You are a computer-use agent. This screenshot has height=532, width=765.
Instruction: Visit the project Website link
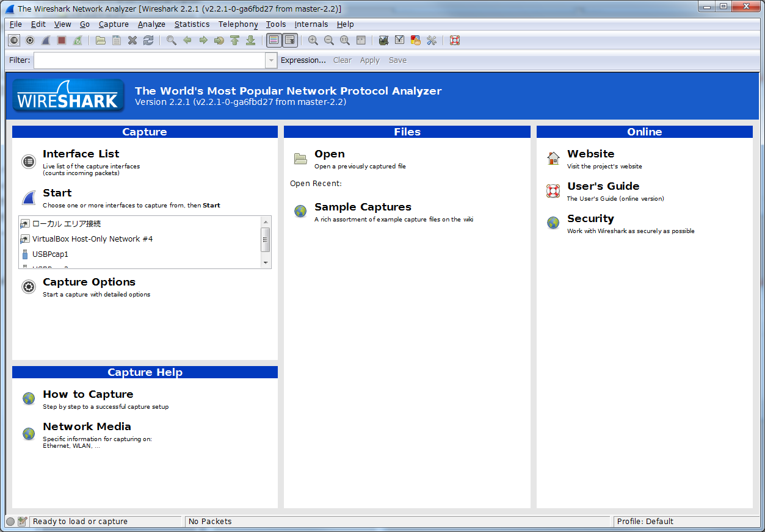pyautogui.click(x=591, y=154)
